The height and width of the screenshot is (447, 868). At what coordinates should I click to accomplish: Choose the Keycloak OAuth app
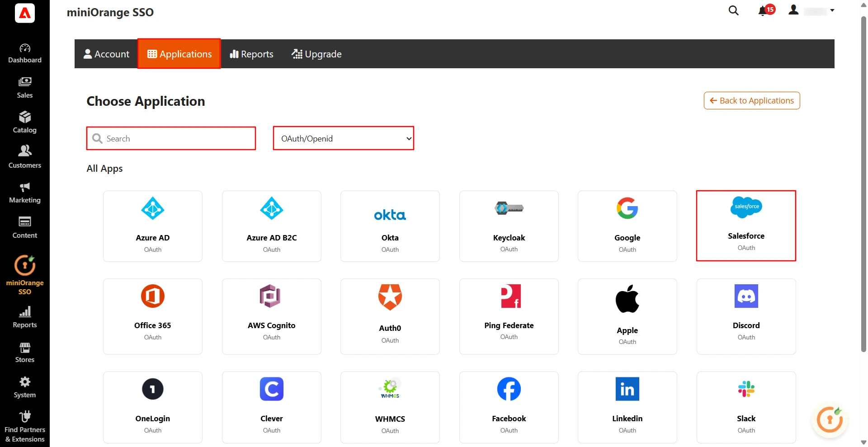[509, 226]
